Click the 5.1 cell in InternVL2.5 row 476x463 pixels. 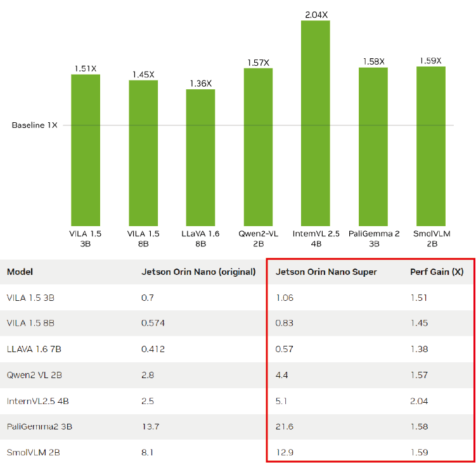tap(281, 401)
